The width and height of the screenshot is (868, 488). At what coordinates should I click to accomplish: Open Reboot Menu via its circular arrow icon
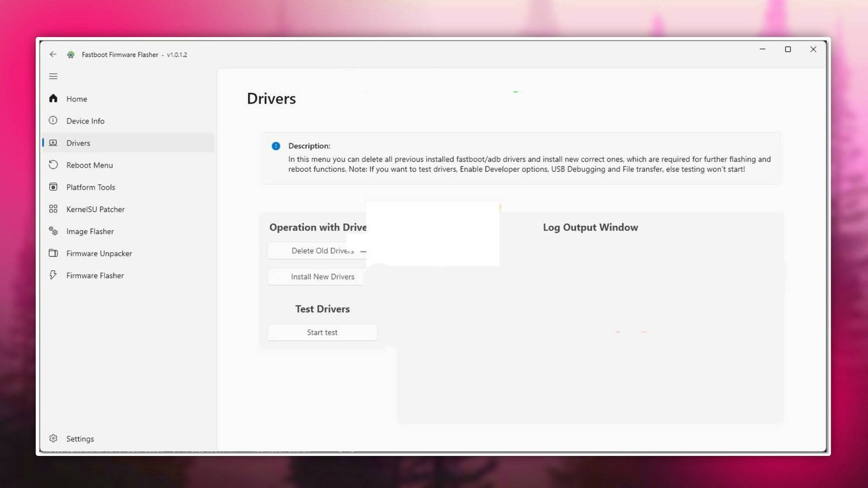[x=53, y=165]
